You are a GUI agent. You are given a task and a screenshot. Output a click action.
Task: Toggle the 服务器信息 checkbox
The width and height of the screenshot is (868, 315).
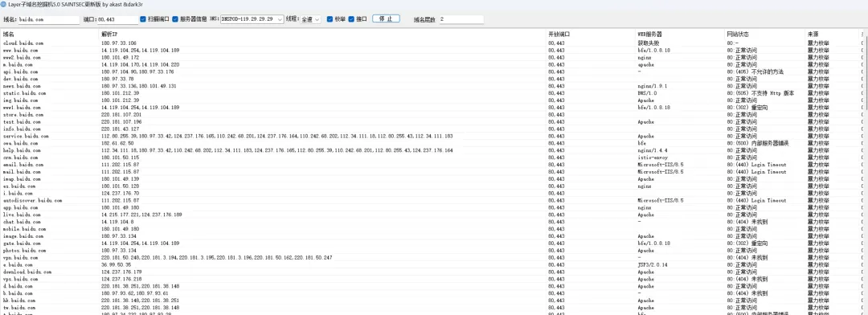point(175,18)
